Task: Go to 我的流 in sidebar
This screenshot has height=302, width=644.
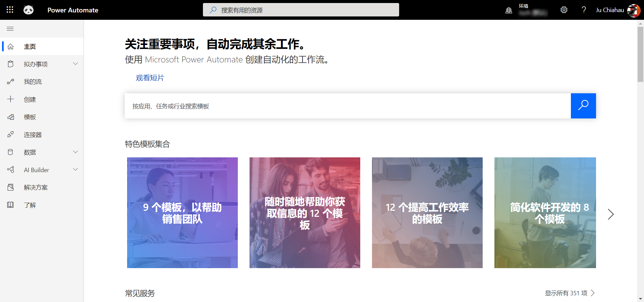Action: tap(33, 82)
